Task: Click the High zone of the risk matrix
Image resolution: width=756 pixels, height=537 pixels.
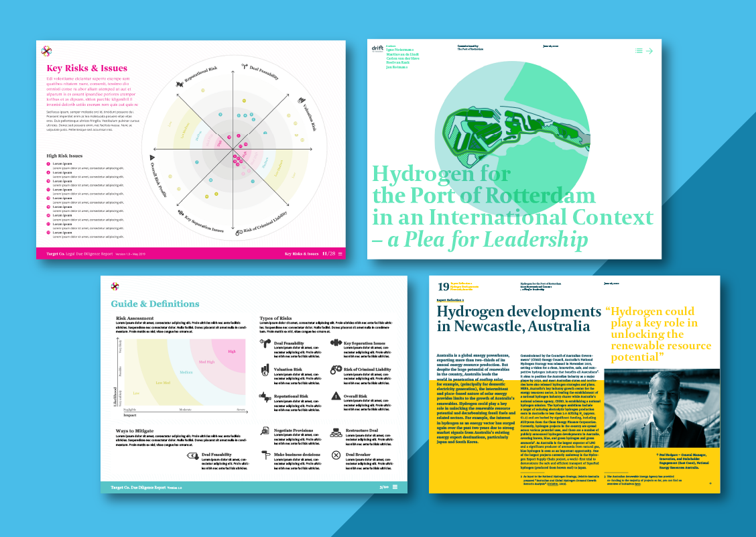Action: point(232,351)
